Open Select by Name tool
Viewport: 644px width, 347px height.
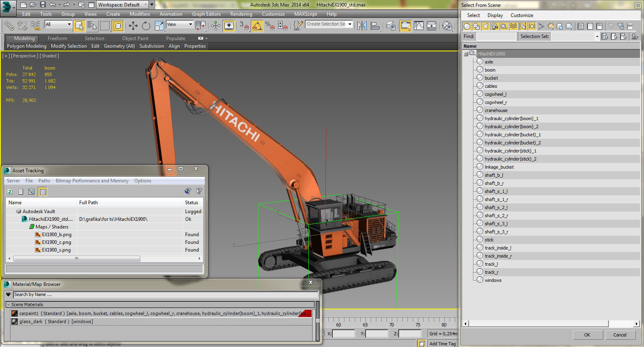pyautogui.click(x=92, y=26)
